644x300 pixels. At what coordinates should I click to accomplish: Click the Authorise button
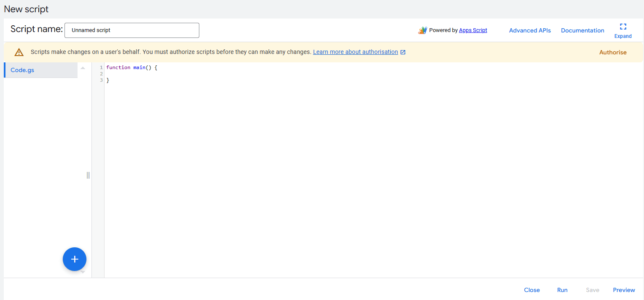point(613,52)
